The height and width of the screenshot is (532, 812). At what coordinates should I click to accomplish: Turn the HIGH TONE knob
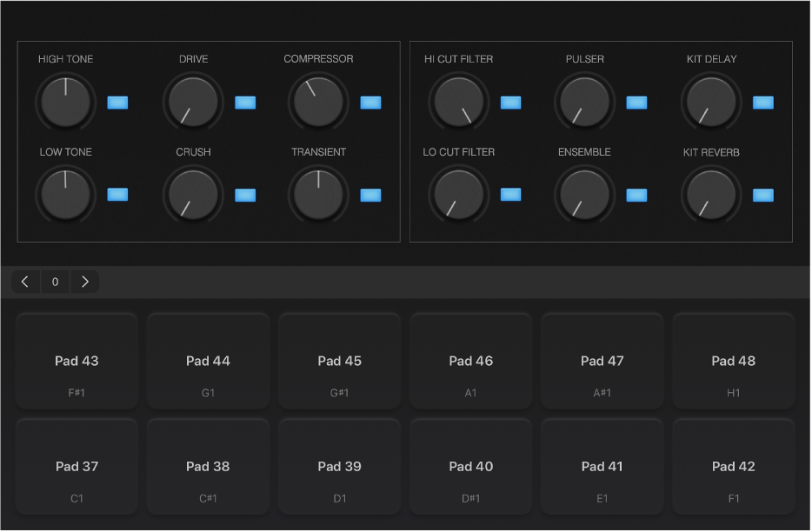point(65,102)
